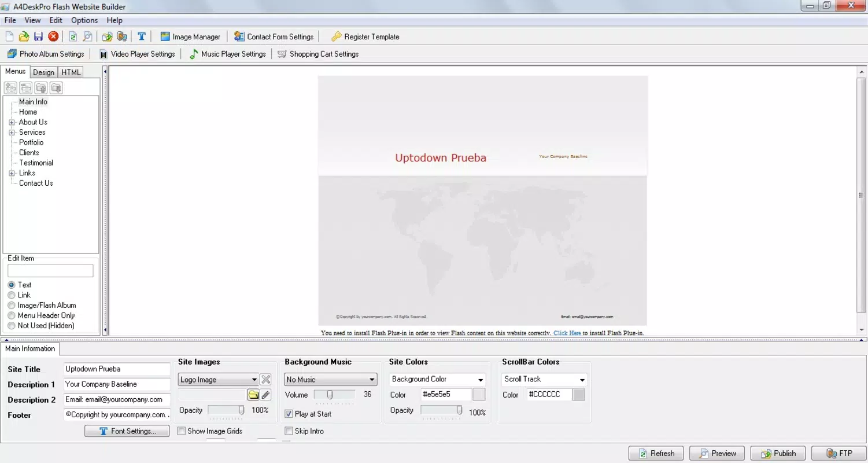
Task: Click the Font Settings button
Action: tap(127, 431)
